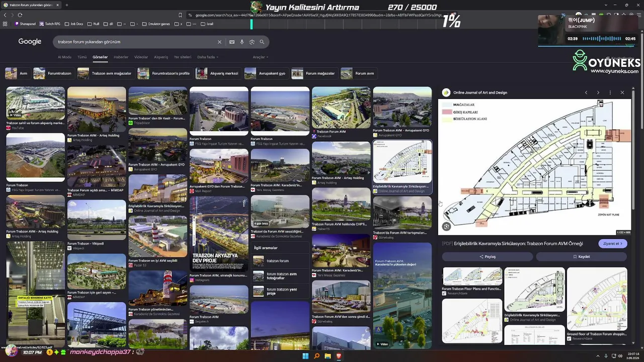
Task: Open Araçlar tools dropdown
Action: 260,57
